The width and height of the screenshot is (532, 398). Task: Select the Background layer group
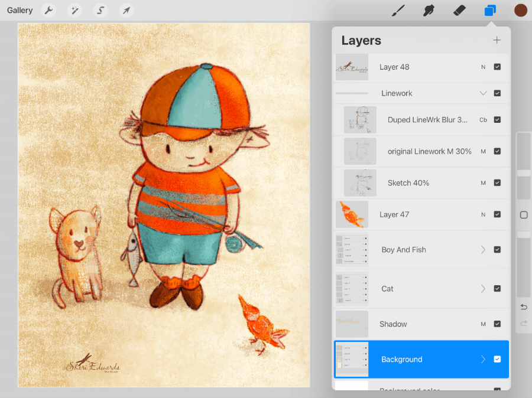click(x=414, y=359)
